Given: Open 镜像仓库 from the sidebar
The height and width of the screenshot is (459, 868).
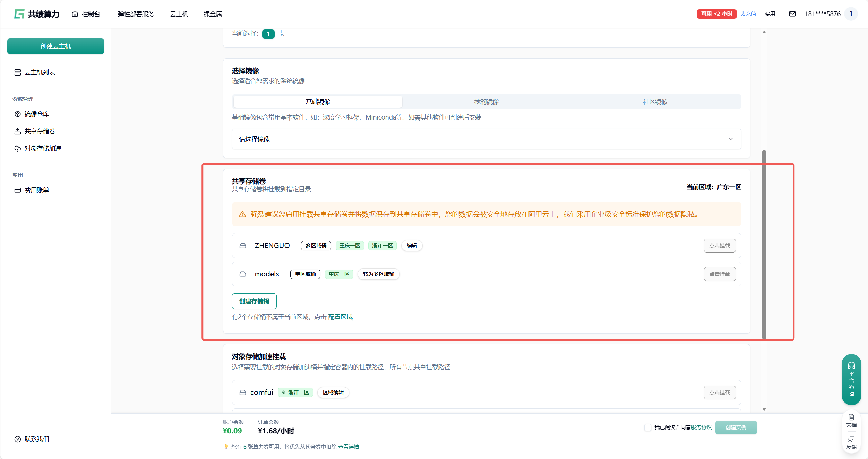Looking at the screenshot, I should click(x=36, y=114).
